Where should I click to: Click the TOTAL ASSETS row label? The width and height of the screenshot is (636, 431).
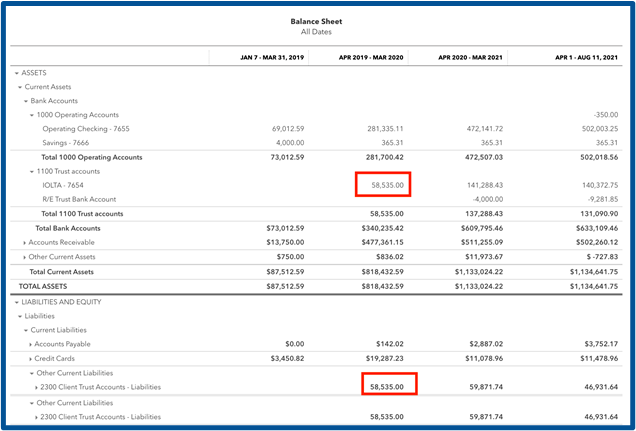coord(43,287)
